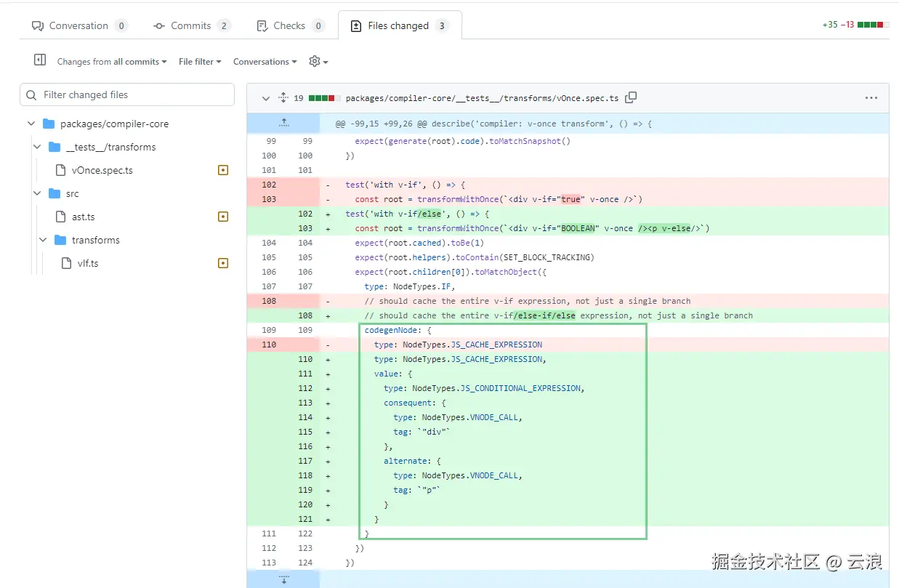The height and width of the screenshot is (588, 899).
Task: Click the hunk header describe text
Action: pos(493,124)
